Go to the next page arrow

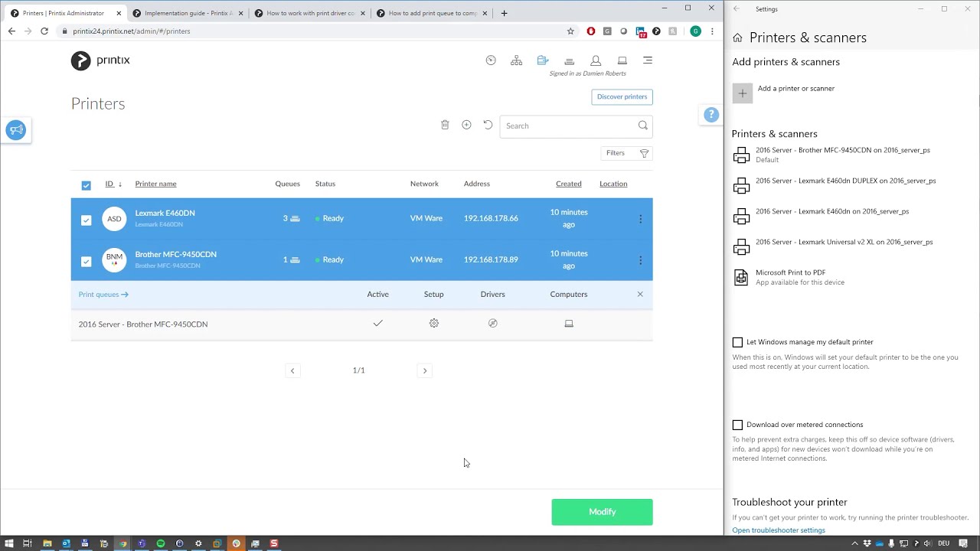point(425,370)
